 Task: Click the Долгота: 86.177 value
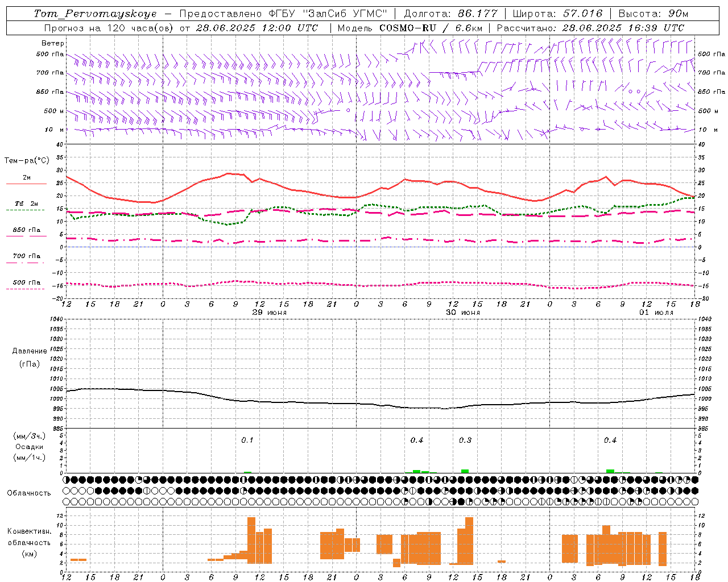click(450, 14)
